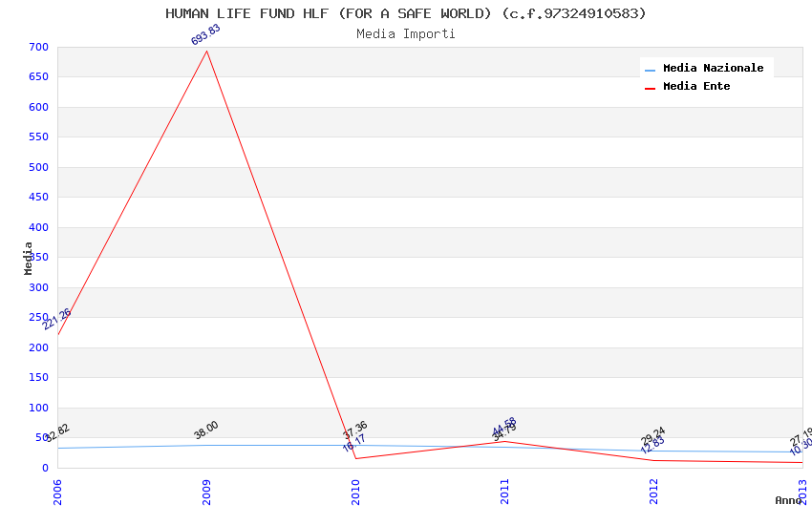812x525 pixels.
Task: Click x-axis year 2006
Action: click(x=57, y=492)
